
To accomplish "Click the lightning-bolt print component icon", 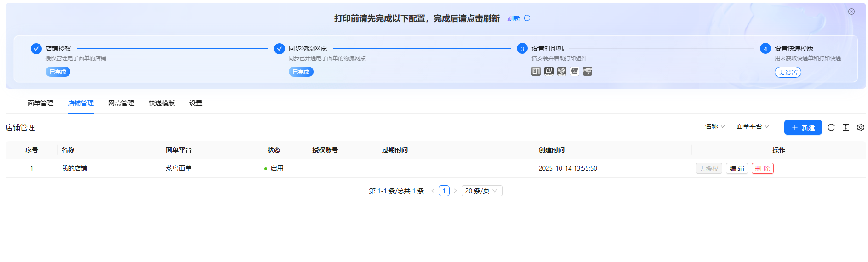I will 574,71.
